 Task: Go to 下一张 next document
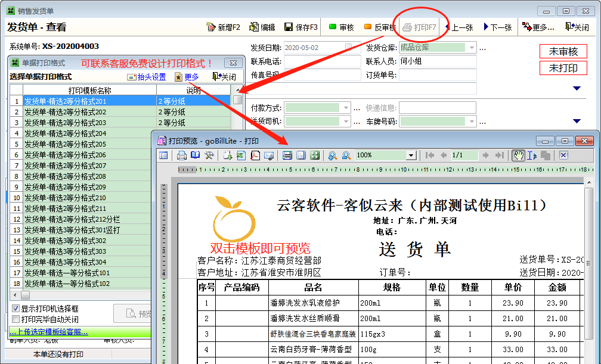click(498, 27)
